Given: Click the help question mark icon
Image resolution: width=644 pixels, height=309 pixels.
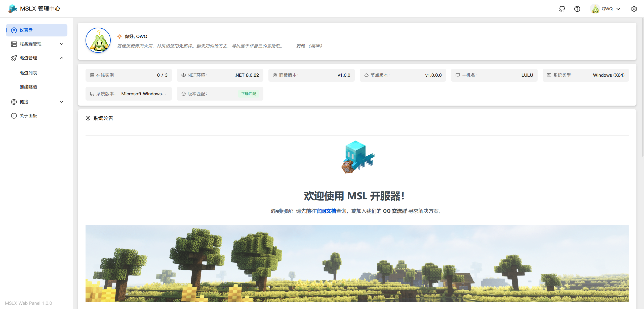Looking at the screenshot, I should click(x=577, y=9).
